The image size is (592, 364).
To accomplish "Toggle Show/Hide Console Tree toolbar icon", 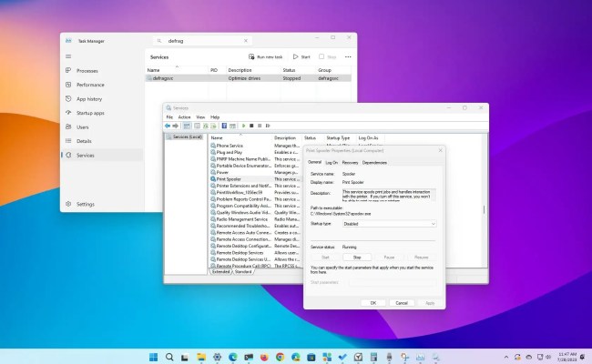I will (187, 126).
